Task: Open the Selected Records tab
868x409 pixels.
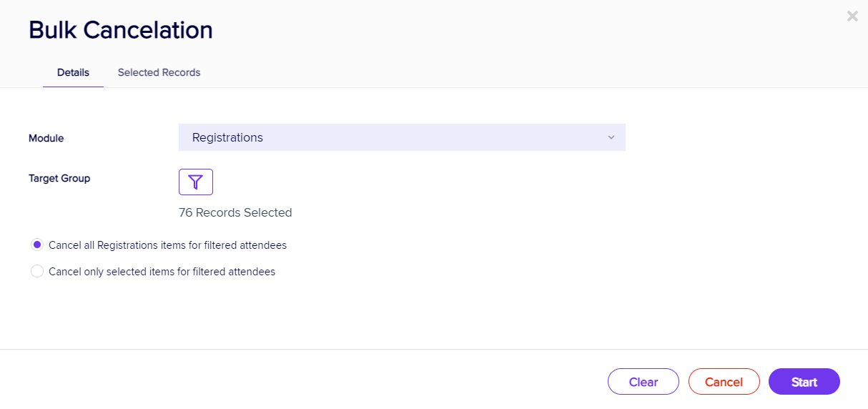Action: pyautogui.click(x=159, y=72)
